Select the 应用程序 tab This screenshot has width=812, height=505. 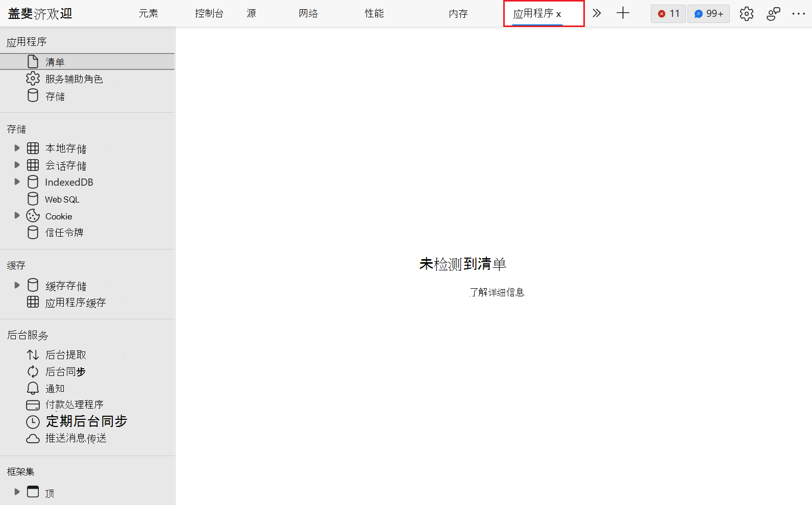(x=533, y=13)
